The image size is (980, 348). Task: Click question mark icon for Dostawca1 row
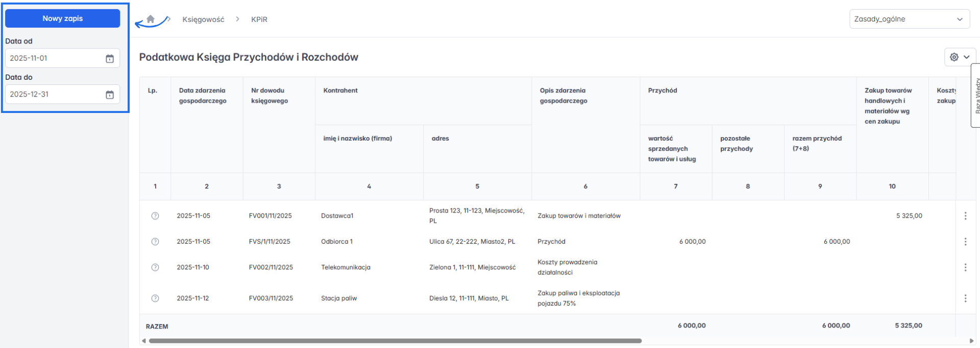155,216
